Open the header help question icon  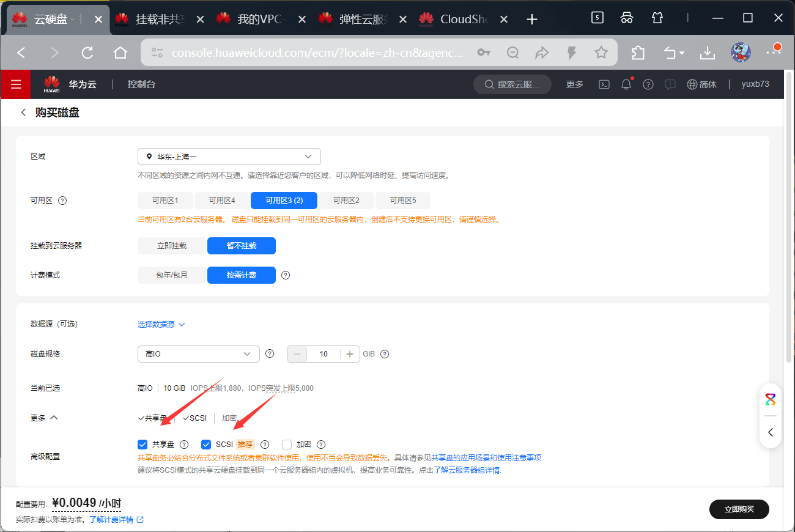[648, 84]
